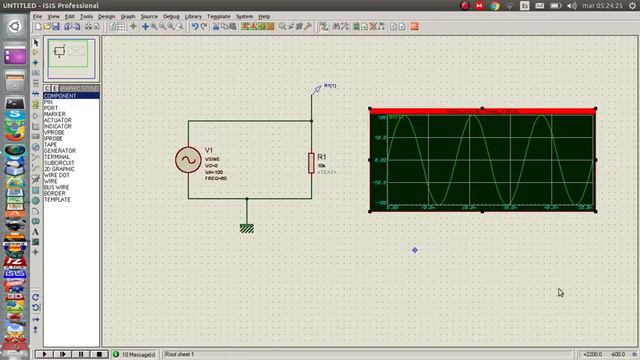Screen dimensions: 640x360
Task: Click the Rotate Clockwise icon
Action: (36, 297)
